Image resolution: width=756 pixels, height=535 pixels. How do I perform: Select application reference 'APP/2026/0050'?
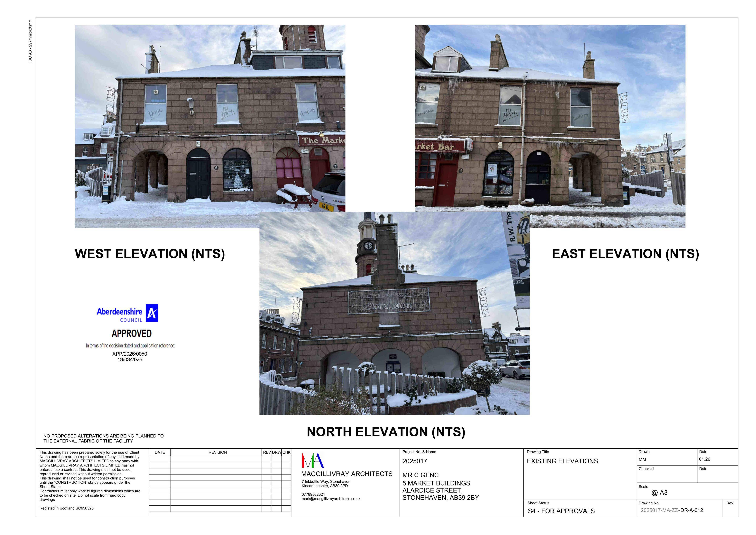tap(130, 354)
